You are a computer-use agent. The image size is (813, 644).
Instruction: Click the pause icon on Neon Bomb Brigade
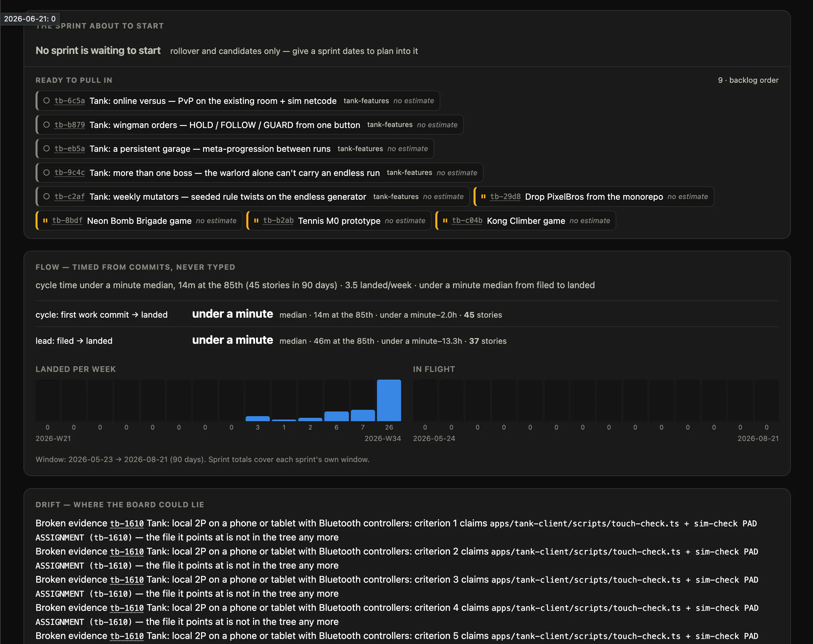tap(45, 220)
